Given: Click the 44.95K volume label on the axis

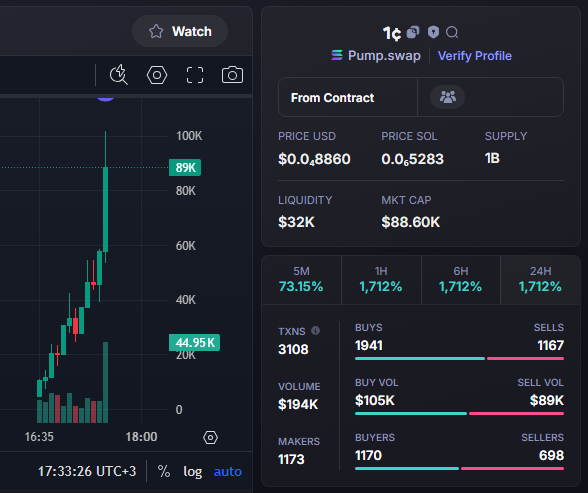Looking at the screenshot, I should [195, 342].
